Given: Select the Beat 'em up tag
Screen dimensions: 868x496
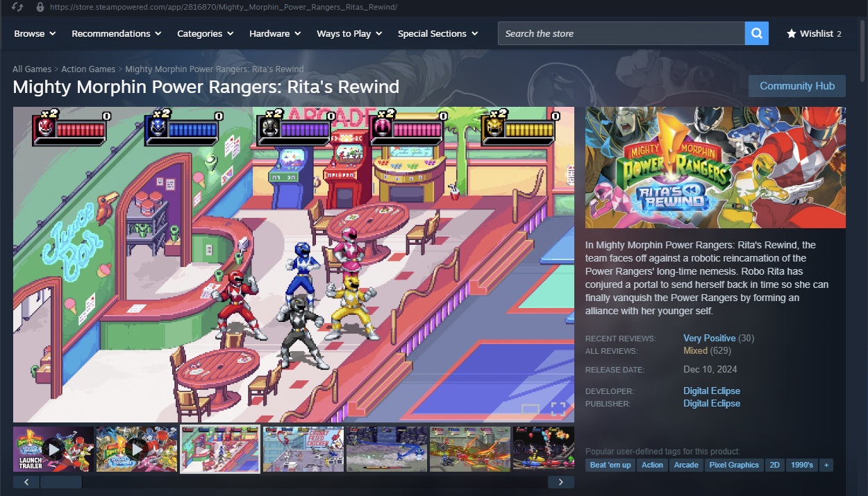Looking at the screenshot, I should (610, 465).
